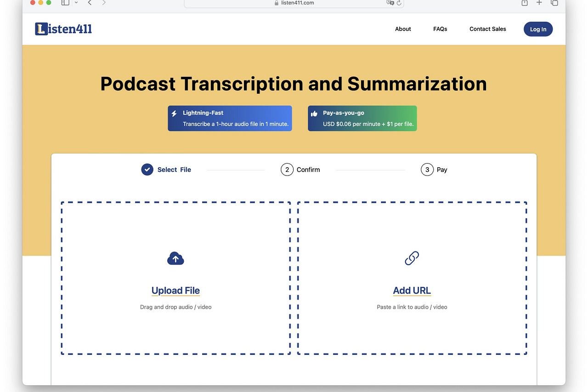Expand the sidebar panel icon
This screenshot has height=392, width=588.
click(x=65, y=3)
